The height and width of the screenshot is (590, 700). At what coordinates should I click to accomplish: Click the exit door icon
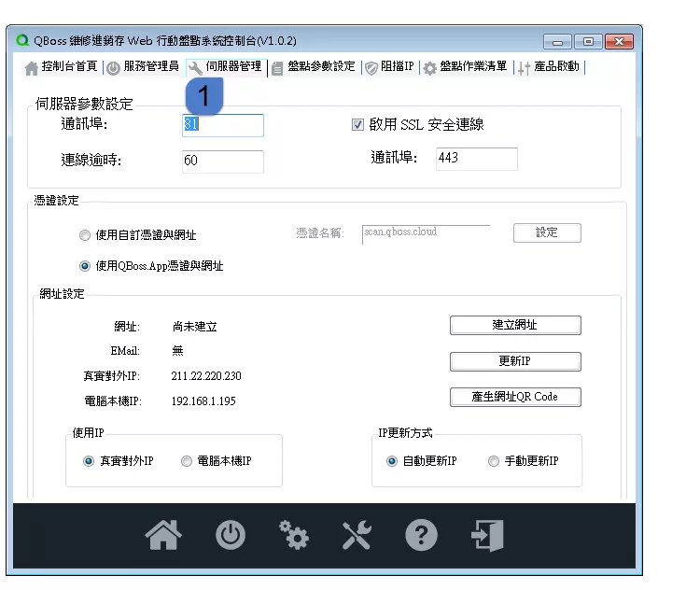pos(487,535)
